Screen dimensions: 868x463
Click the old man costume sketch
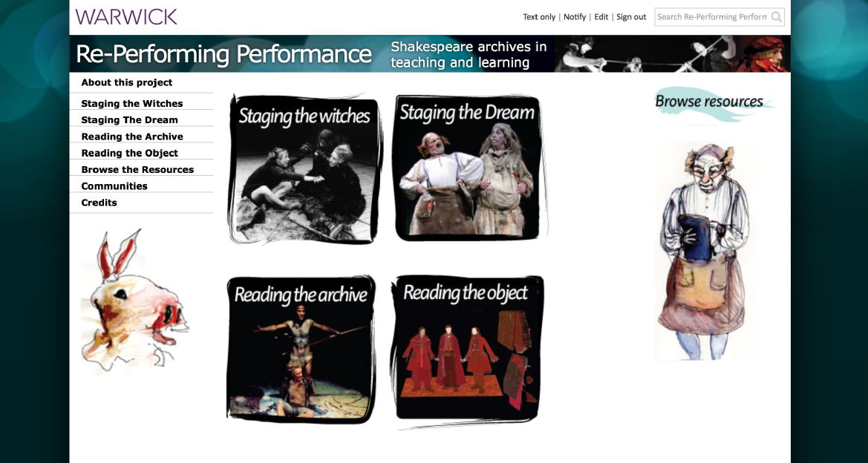[x=703, y=252]
